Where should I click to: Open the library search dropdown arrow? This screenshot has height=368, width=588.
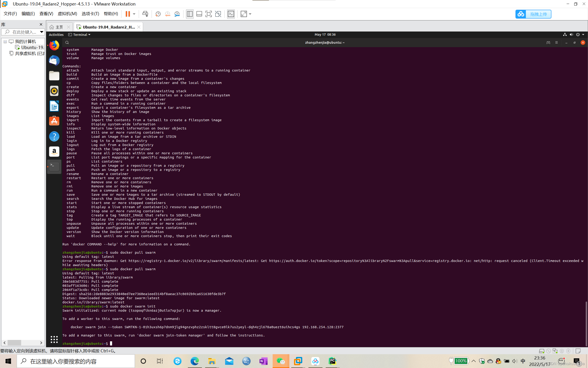pyautogui.click(x=42, y=32)
